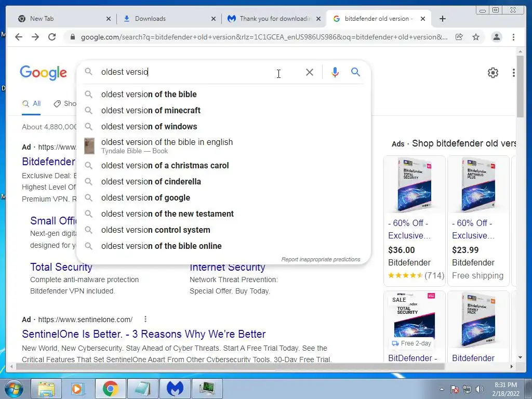Image resolution: width=532 pixels, height=399 pixels.
Task: Switch to 'Thank you for downloading' tab
Action: pyautogui.click(x=273, y=19)
